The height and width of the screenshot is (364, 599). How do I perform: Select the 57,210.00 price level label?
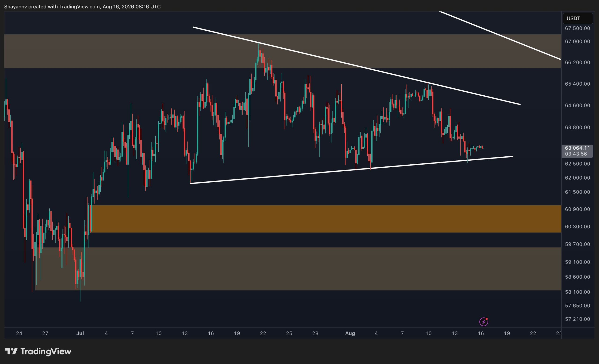click(x=577, y=319)
